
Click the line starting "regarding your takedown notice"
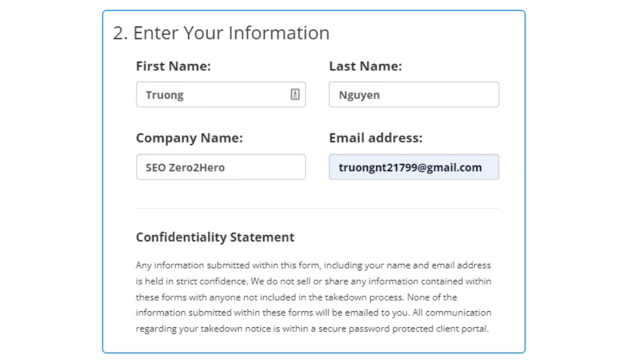312,329
